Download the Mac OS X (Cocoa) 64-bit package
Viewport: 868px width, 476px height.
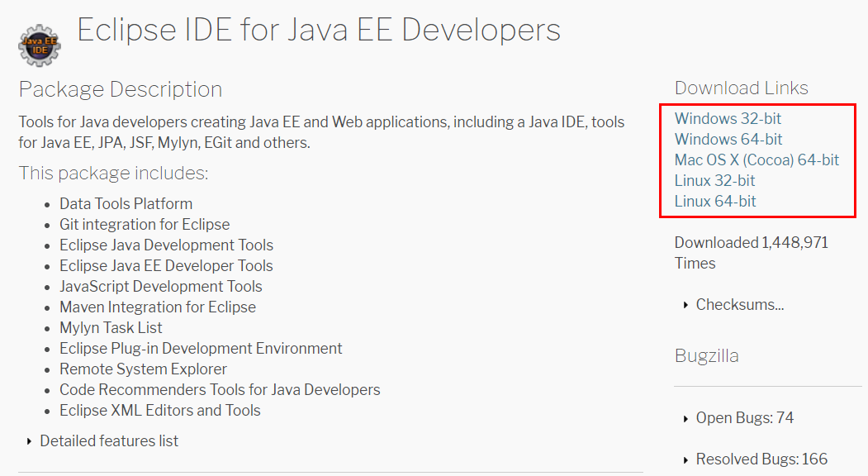(x=757, y=160)
